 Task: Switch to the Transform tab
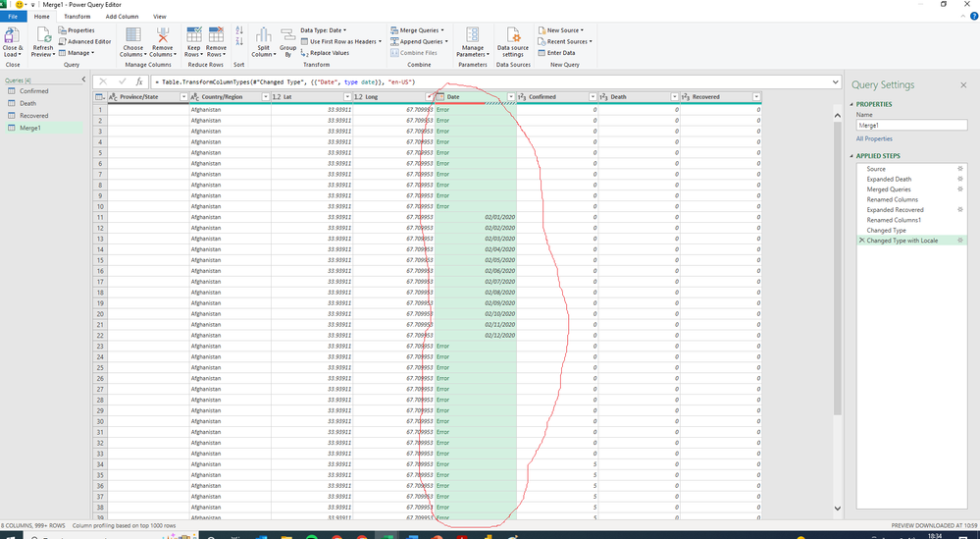(77, 17)
